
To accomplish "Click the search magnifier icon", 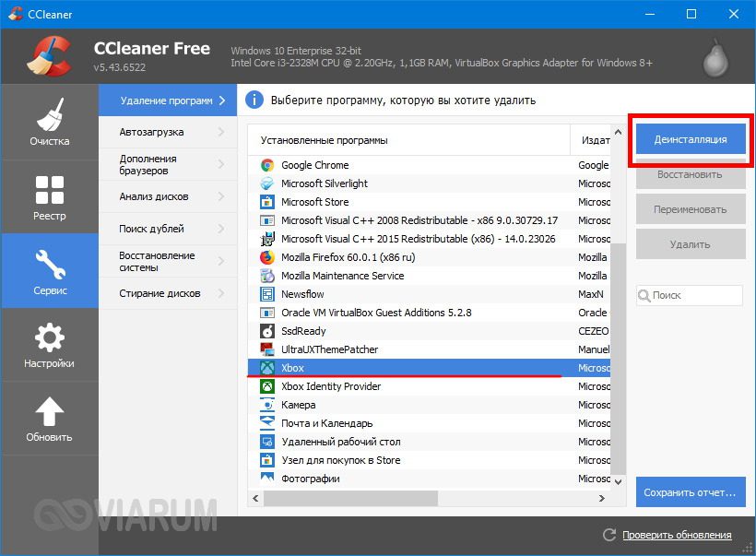I will coord(644,296).
